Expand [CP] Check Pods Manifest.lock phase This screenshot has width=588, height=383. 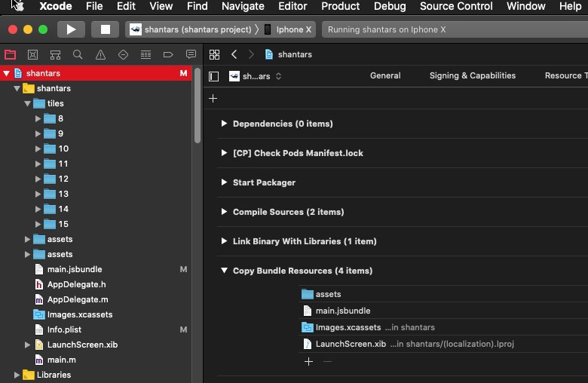pyautogui.click(x=224, y=153)
